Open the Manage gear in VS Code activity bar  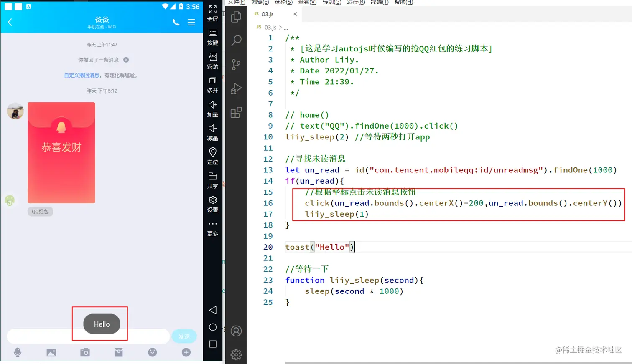coord(236,355)
